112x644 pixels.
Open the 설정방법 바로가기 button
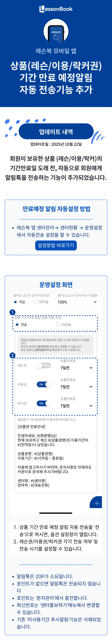click(x=56, y=245)
